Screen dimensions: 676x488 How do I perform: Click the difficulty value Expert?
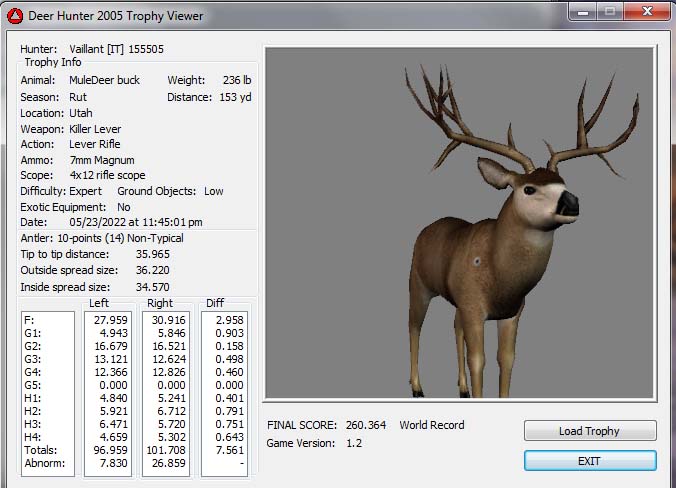pos(85,191)
